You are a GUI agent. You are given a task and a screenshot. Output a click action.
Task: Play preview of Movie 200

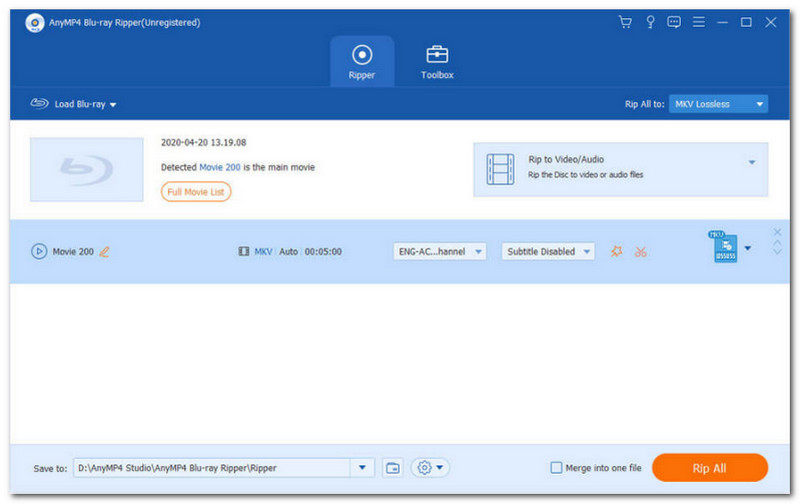pyautogui.click(x=39, y=252)
